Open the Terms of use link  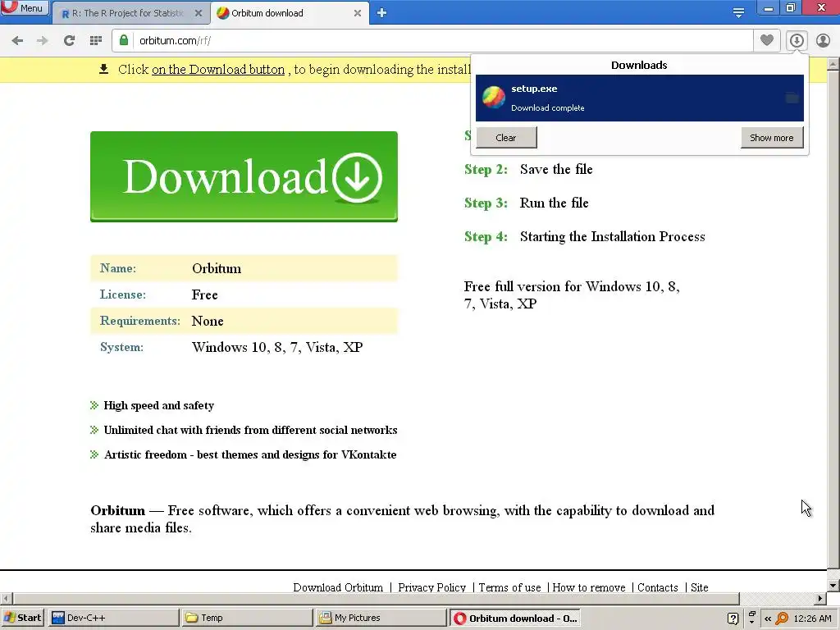(509, 587)
